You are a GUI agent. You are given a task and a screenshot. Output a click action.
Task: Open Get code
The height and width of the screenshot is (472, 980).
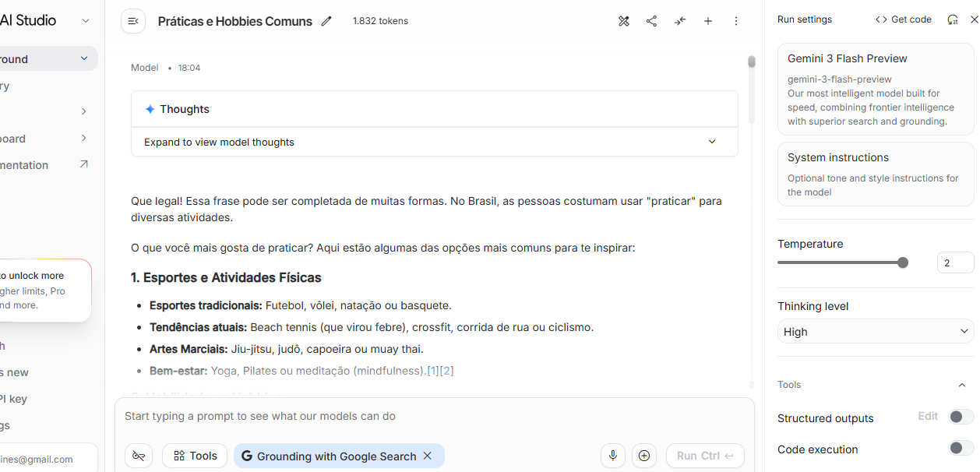(904, 19)
